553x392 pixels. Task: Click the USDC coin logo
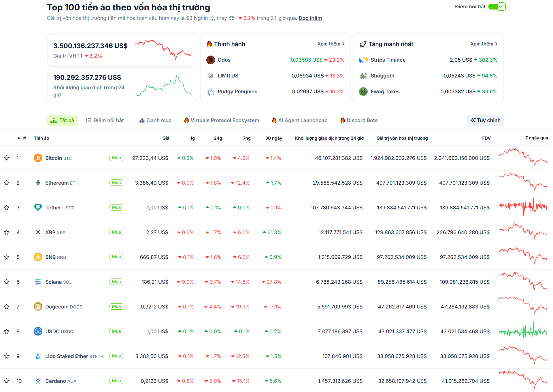38,331
